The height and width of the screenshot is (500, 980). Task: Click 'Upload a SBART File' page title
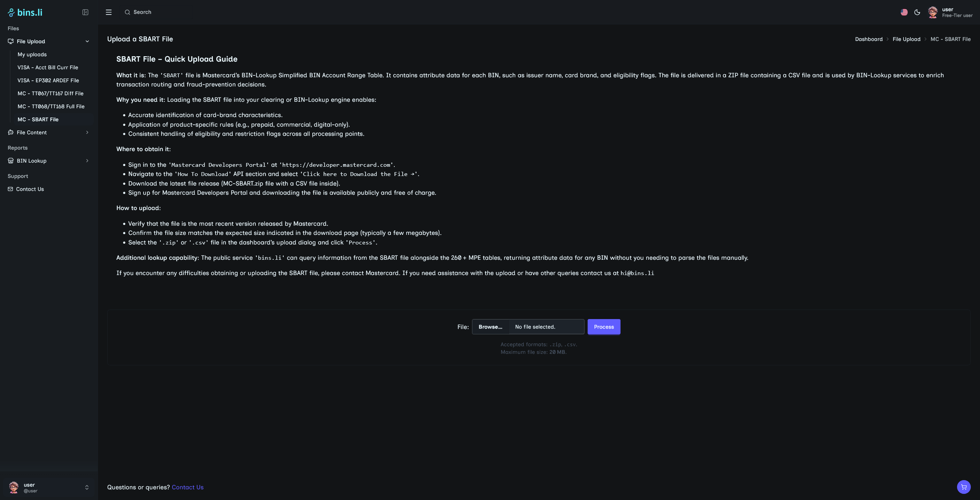pos(140,39)
